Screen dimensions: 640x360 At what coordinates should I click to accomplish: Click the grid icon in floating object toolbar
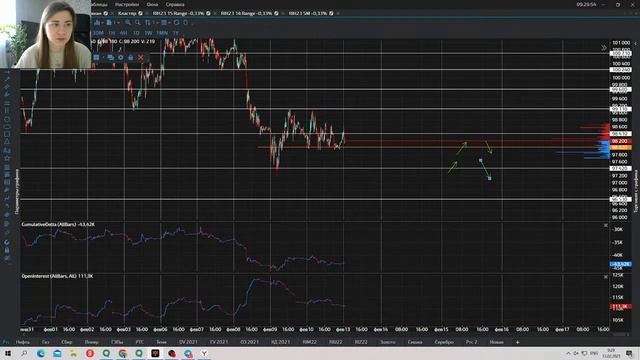(x=97, y=58)
